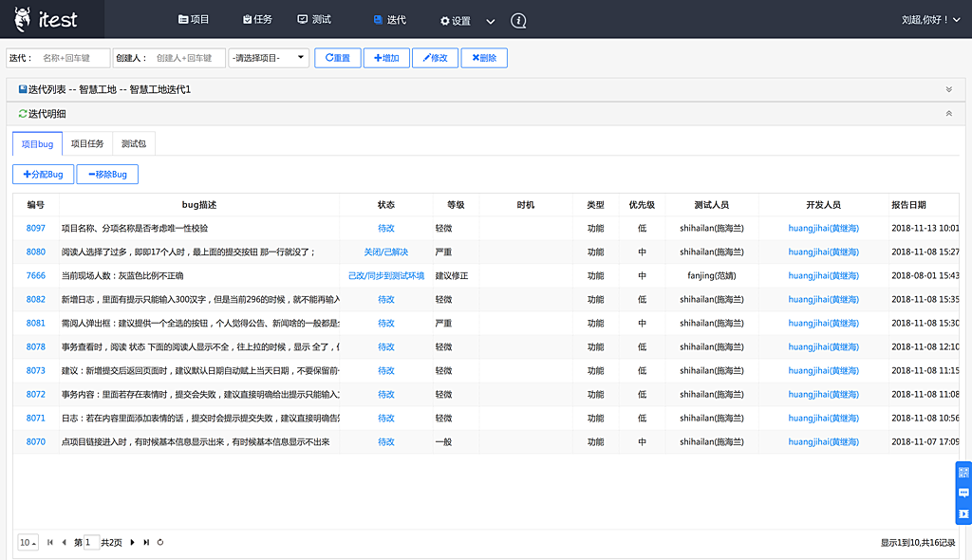The height and width of the screenshot is (560, 972).
Task: Open the 刘超,你好 user dropdown
Action: [x=931, y=20]
